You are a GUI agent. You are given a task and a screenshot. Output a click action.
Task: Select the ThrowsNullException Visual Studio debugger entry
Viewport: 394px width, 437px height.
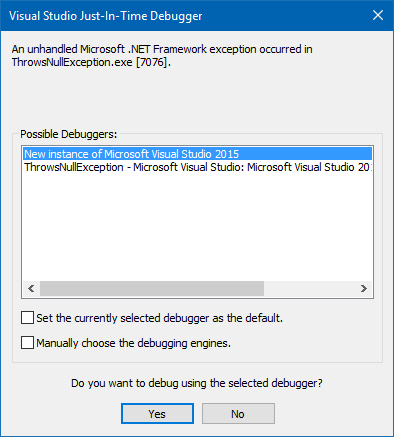pyautogui.click(x=198, y=167)
